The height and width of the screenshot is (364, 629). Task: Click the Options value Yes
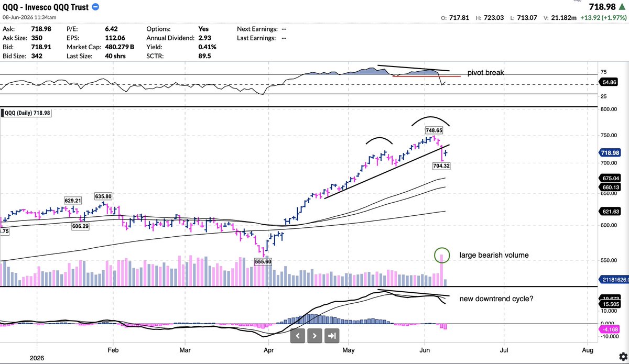click(x=203, y=29)
